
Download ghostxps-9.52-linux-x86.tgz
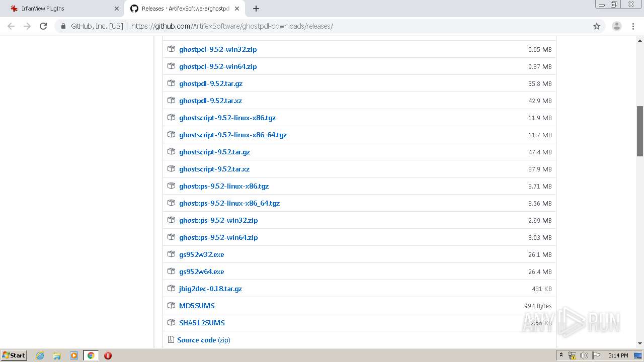(x=224, y=186)
